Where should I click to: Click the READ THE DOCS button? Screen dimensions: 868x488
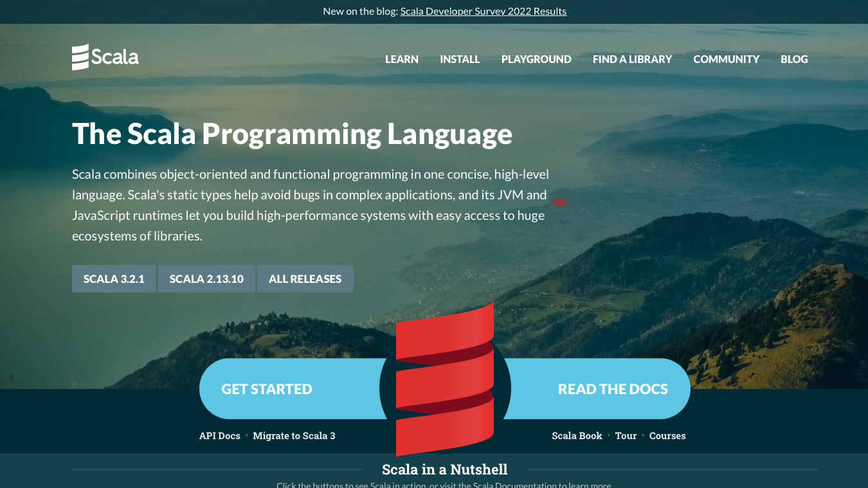[597, 389]
